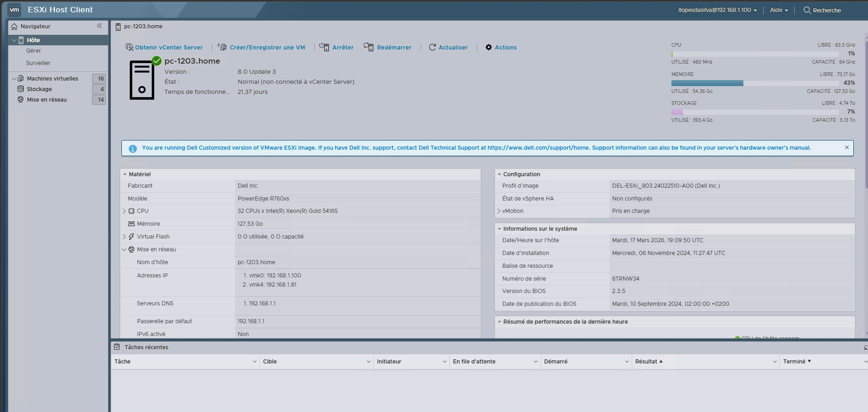868x412 pixels.
Task: Refresh the page with Actualiser icon
Action: pos(432,47)
